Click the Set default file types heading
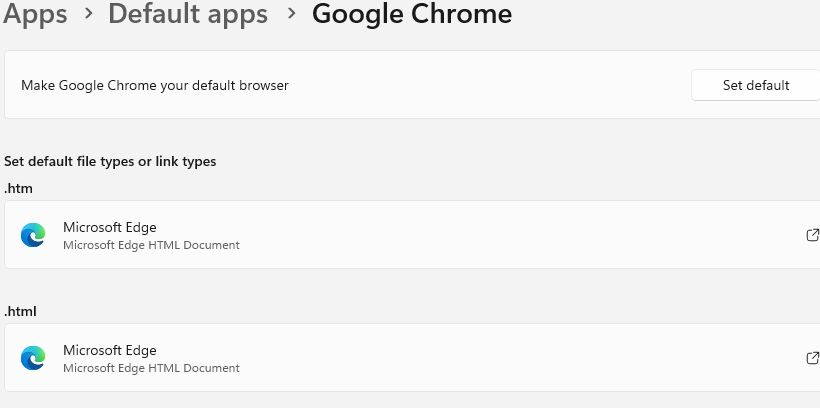 pyautogui.click(x=110, y=161)
